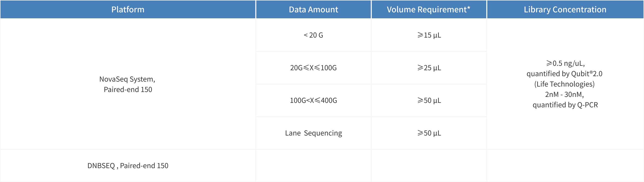Click the ≥0.5 ng/uL concentration text
The image size is (644, 182).
(565, 63)
